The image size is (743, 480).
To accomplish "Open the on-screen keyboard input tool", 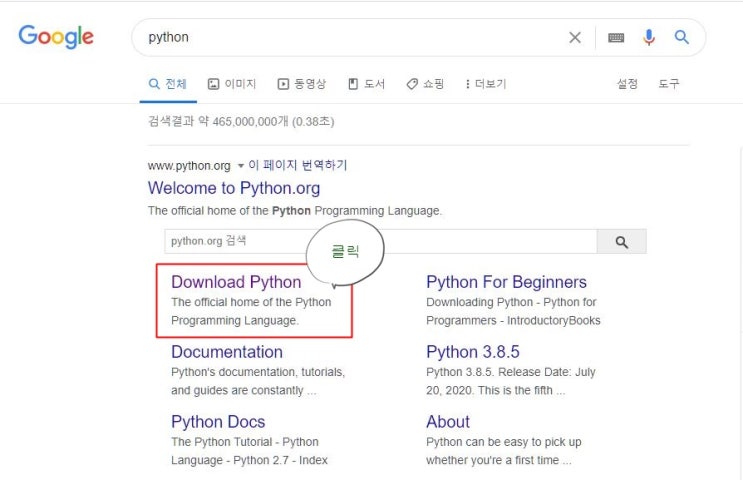I will (616, 37).
